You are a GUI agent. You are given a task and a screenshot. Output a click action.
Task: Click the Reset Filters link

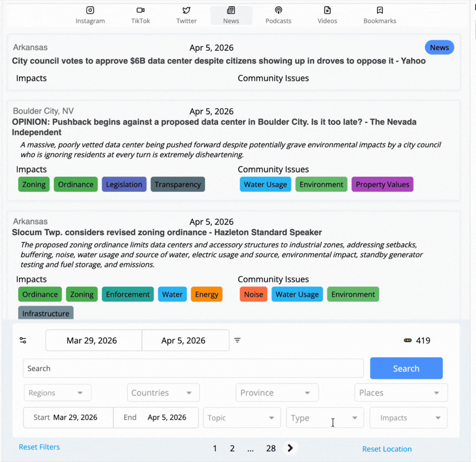point(39,447)
